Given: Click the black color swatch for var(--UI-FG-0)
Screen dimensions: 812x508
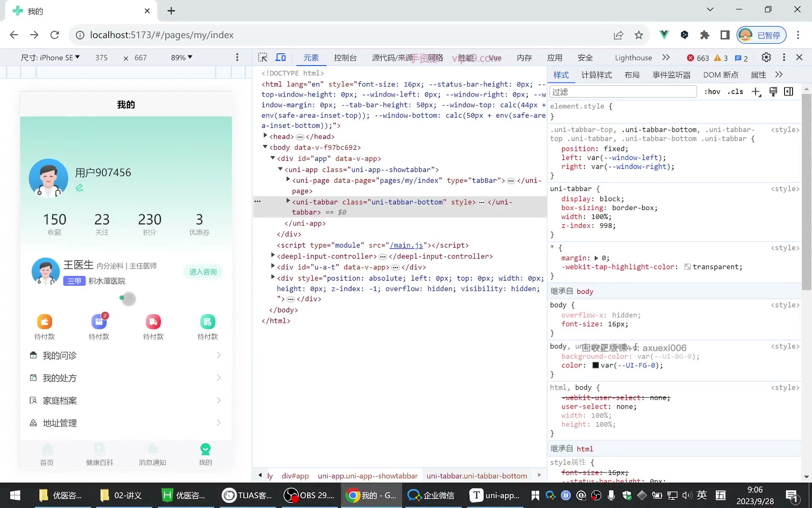Looking at the screenshot, I should tap(595, 365).
